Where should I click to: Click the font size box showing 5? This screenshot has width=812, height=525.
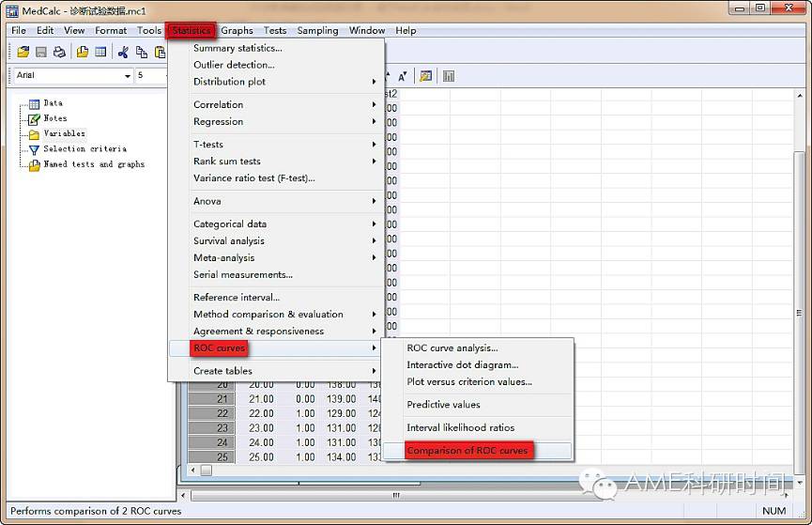click(151, 76)
